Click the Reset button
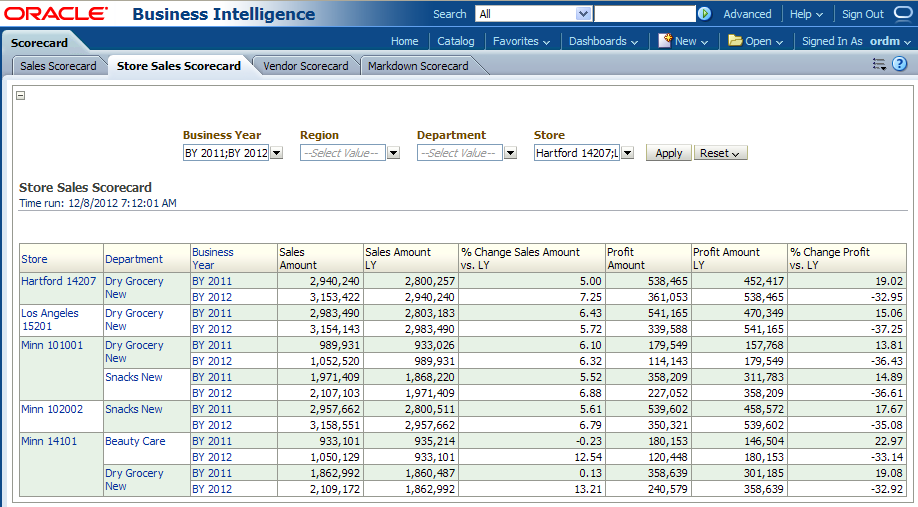Screen dimensions: 918x507 tap(720, 153)
